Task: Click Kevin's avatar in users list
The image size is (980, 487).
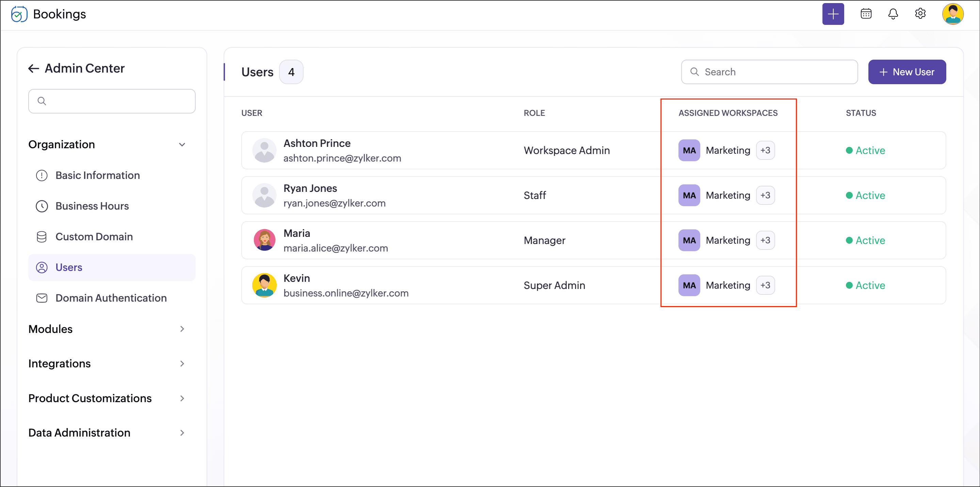Action: [x=264, y=285]
